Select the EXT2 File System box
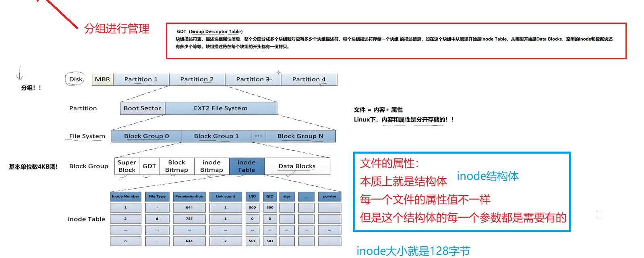This screenshot has width=644, height=258. coord(221,108)
